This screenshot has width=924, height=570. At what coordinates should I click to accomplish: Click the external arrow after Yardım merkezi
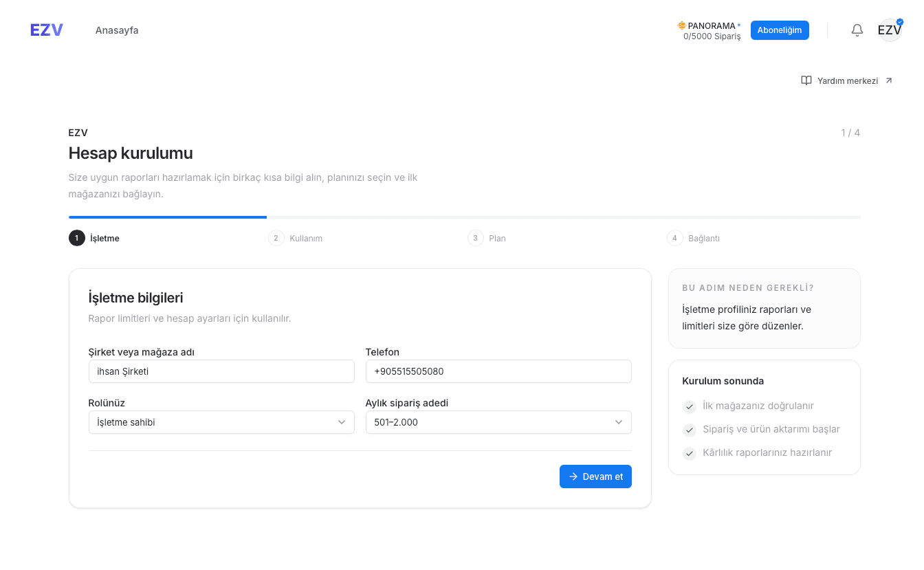pos(888,80)
